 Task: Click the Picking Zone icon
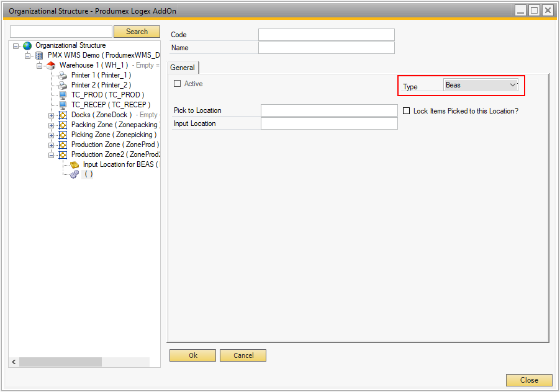click(63, 135)
